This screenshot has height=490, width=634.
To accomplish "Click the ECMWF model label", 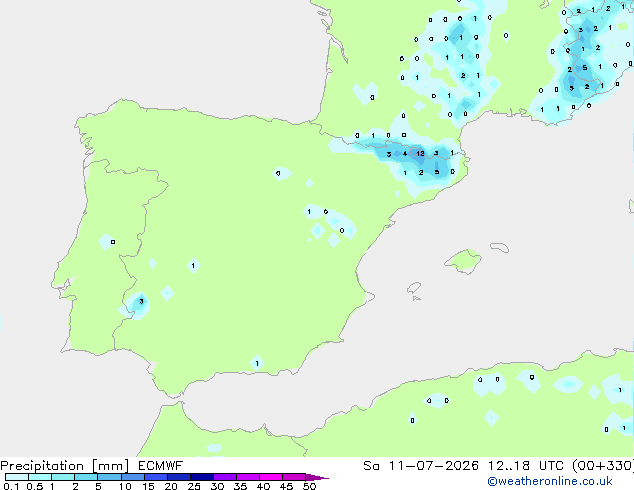I will (161, 465).
